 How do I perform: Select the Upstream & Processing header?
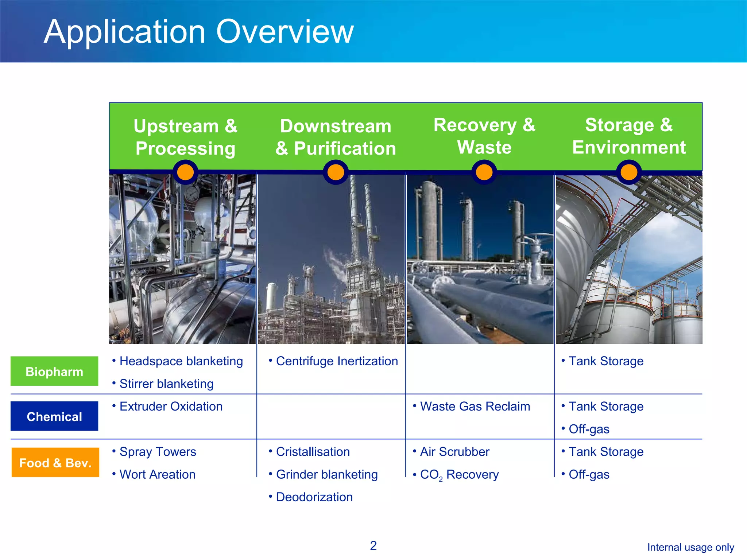[185, 137]
